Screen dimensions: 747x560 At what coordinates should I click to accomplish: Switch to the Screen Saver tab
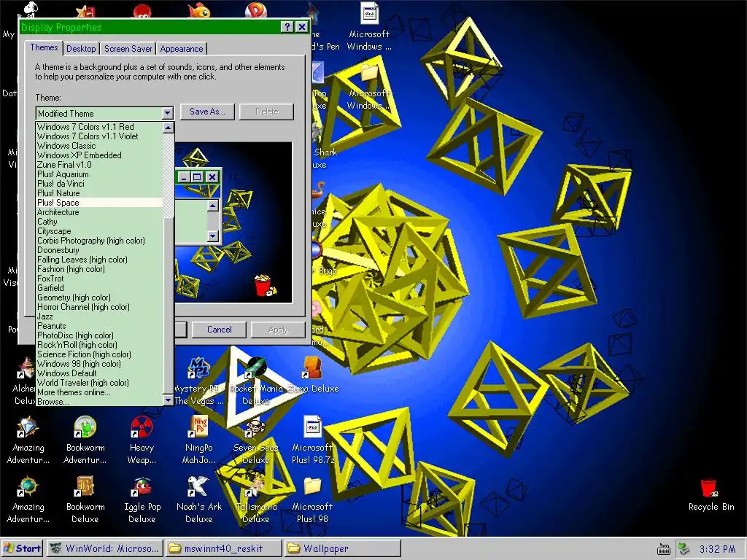tap(128, 49)
